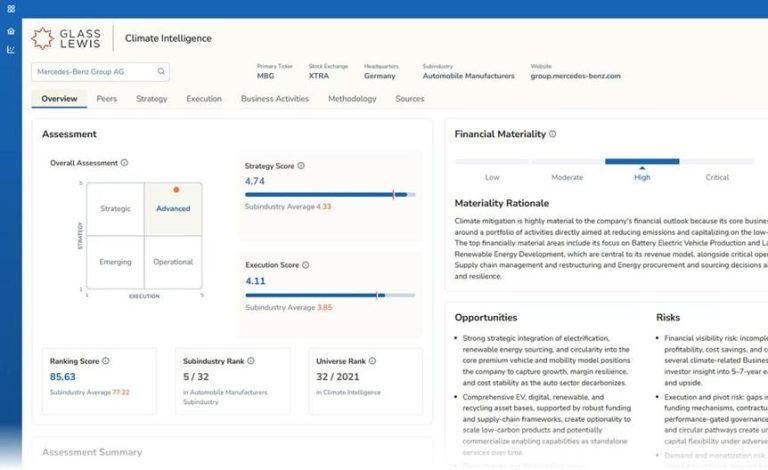Image resolution: width=768 pixels, height=470 pixels.
Task: Click info icon beside Overall Assessment
Action: [x=124, y=163]
